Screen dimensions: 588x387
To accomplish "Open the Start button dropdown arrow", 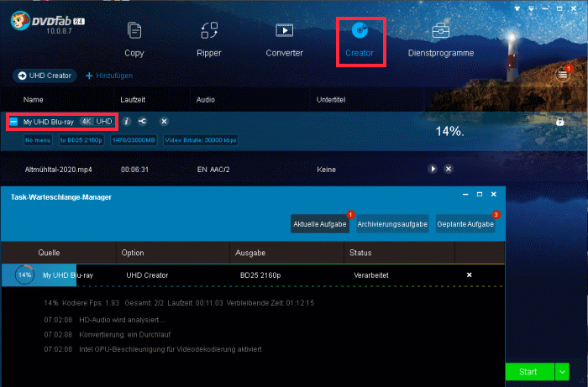I will pyautogui.click(x=562, y=372).
